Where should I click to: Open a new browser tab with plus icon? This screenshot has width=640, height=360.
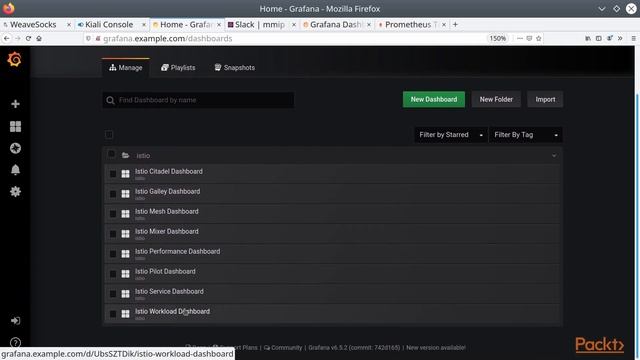click(x=455, y=24)
